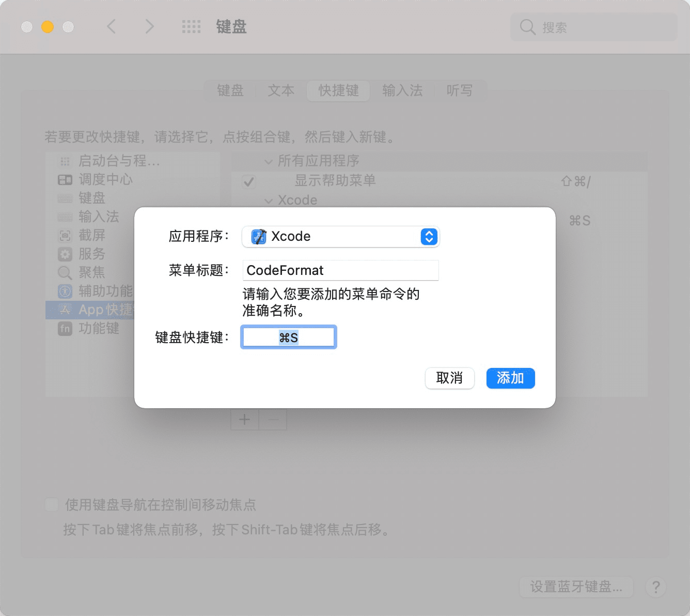Collapse the Xcode shortcuts group
Viewport: 690px width, 616px height.
click(269, 201)
